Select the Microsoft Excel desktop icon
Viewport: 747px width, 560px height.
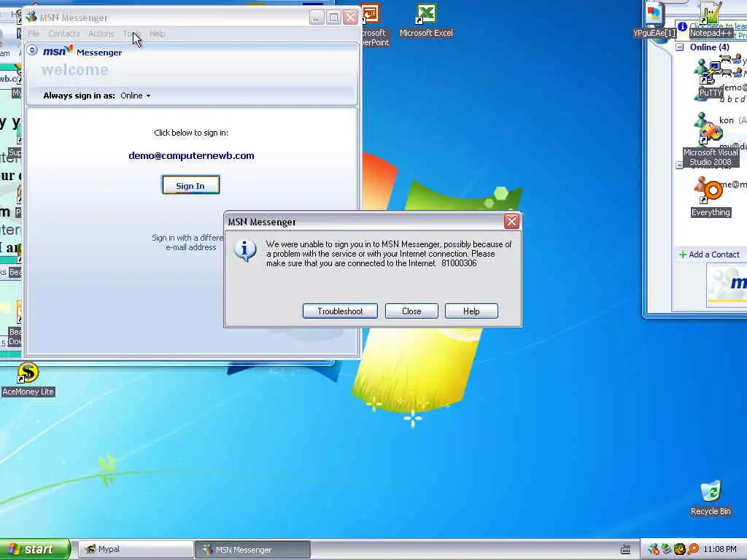click(426, 20)
